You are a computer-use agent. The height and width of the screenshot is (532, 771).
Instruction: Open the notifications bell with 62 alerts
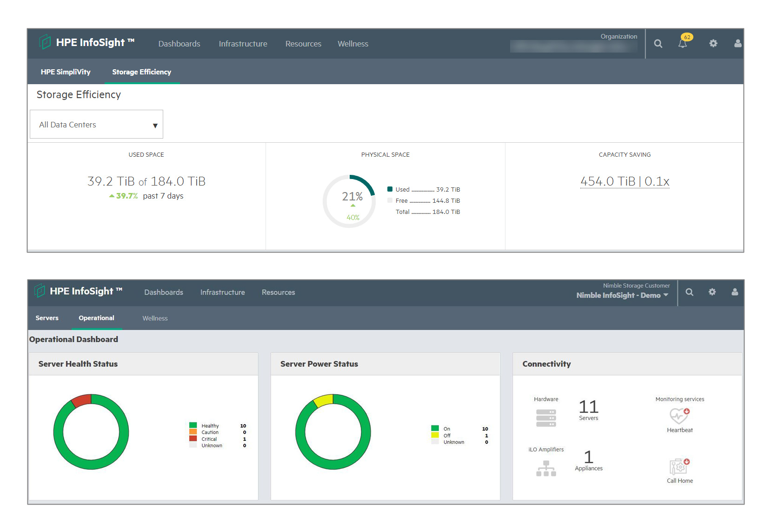(x=683, y=43)
